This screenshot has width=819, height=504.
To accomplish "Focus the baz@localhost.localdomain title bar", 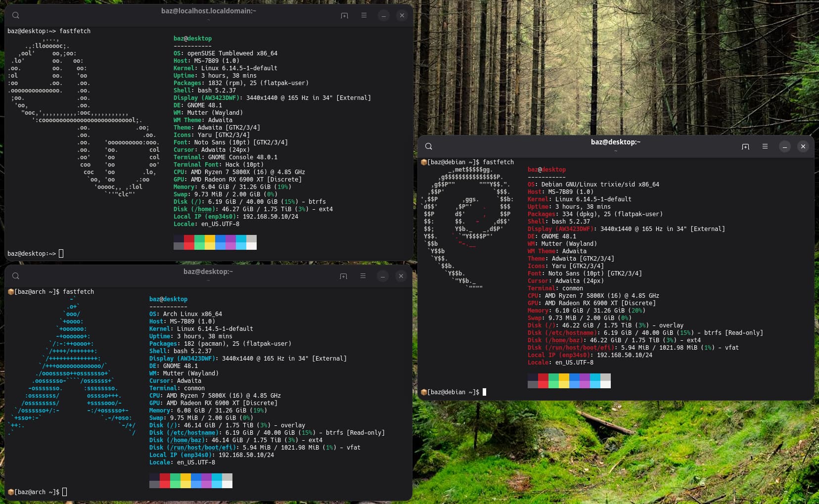I will tap(208, 11).
